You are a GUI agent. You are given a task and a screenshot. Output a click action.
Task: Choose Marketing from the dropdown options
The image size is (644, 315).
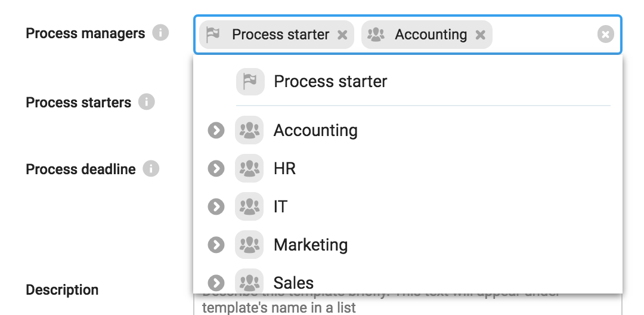click(311, 245)
